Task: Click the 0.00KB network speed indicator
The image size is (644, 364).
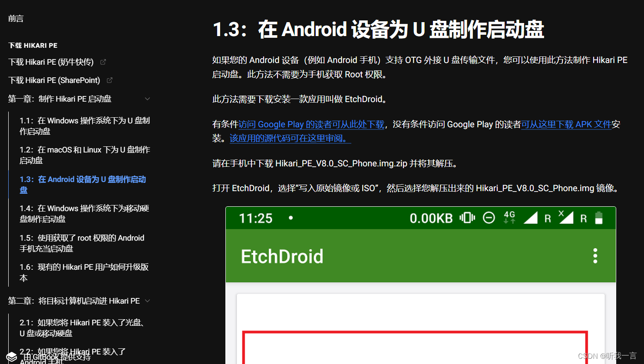Action: pyautogui.click(x=431, y=218)
